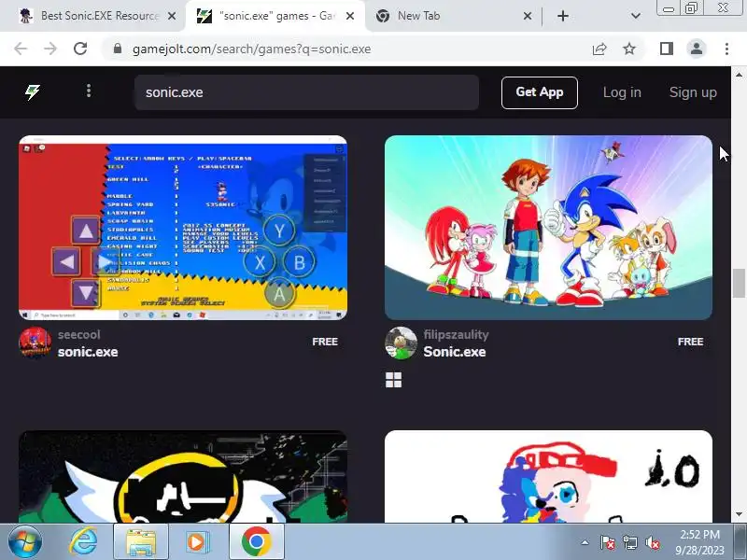
Task: Share this page icon
Action: [x=599, y=49]
